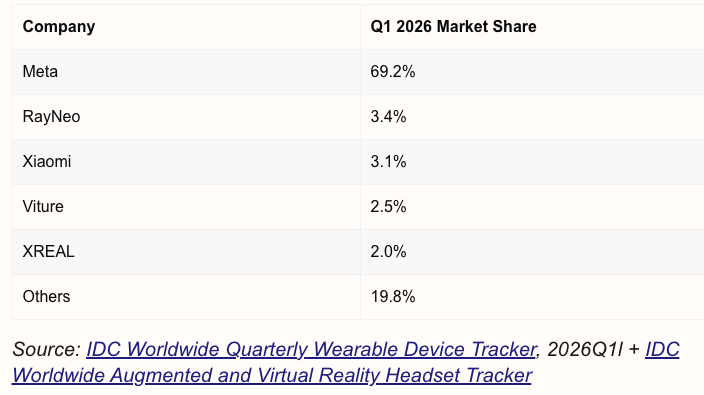
Task: Click the 2.0% market share value
Action: (388, 251)
